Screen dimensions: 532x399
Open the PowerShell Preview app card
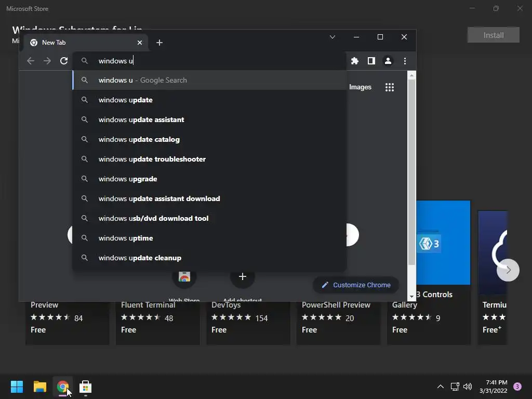[x=339, y=322]
